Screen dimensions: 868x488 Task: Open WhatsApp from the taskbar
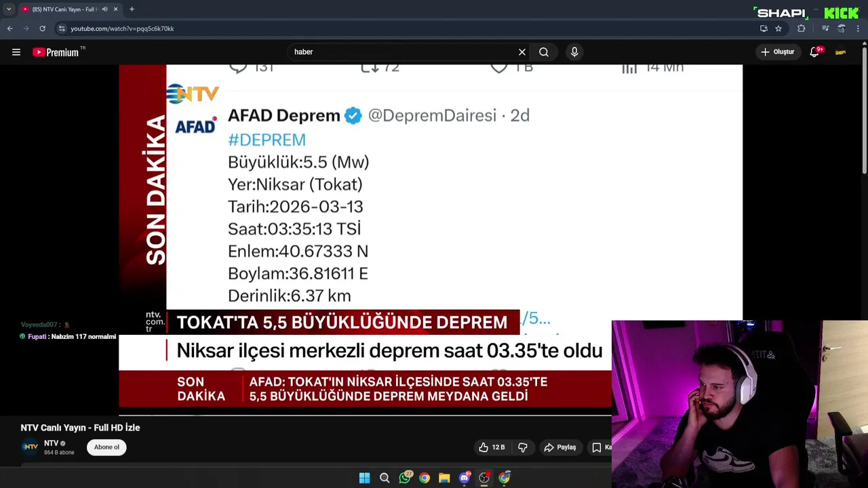pos(405,478)
